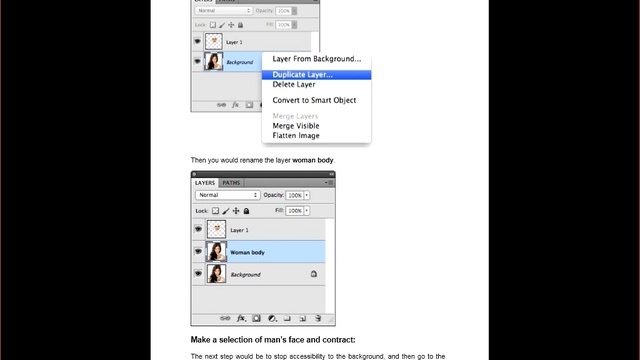640x360 pixels.
Task: Toggle visibility of Woman body layer
Action: [198, 251]
